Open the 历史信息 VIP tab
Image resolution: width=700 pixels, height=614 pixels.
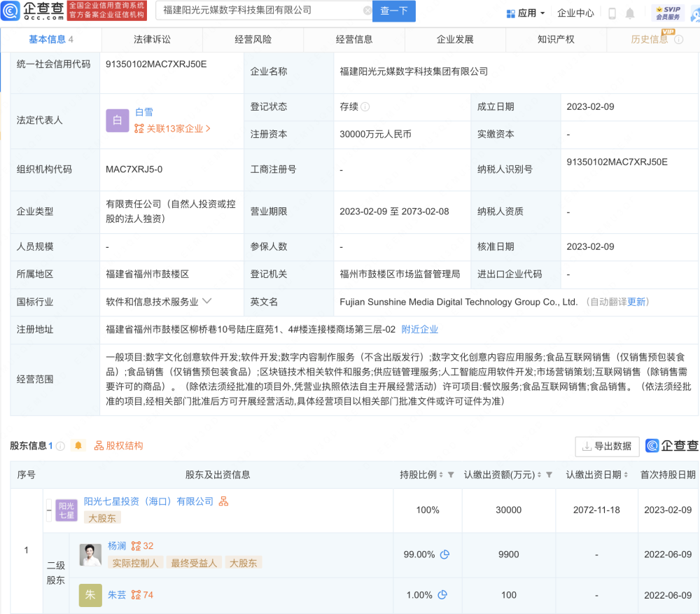pos(649,39)
